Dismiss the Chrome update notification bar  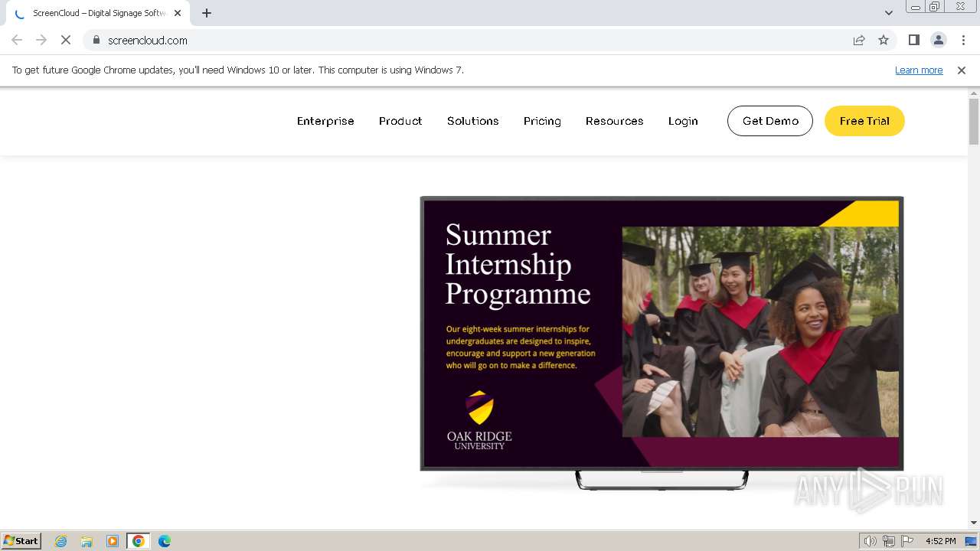pyautogui.click(x=962, y=70)
